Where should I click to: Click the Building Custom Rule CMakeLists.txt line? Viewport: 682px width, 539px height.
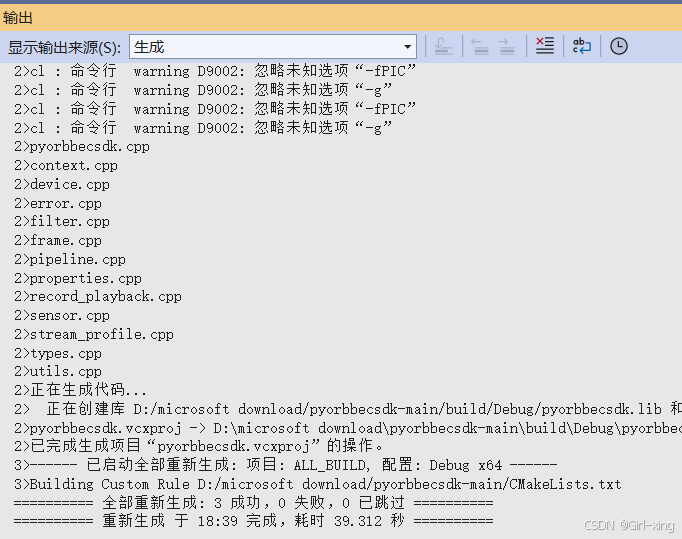[x=318, y=484]
